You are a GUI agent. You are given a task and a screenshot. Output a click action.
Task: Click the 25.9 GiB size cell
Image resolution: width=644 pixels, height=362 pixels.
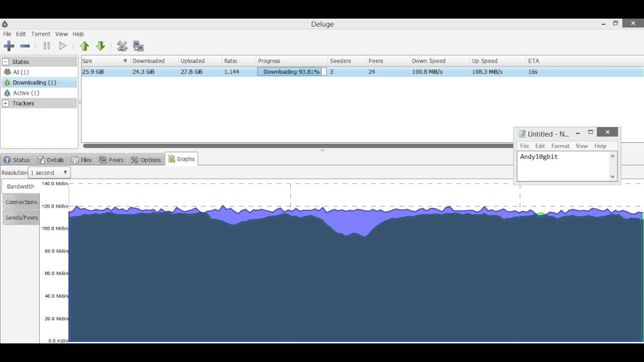pyautogui.click(x=93, y=72)
